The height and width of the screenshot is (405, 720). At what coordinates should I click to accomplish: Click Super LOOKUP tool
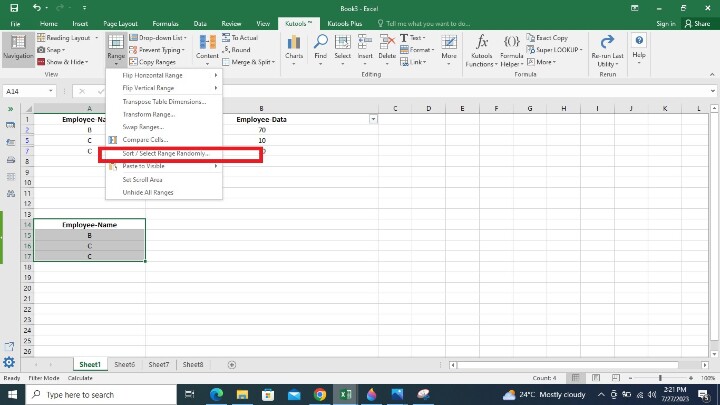pos(555,50)
